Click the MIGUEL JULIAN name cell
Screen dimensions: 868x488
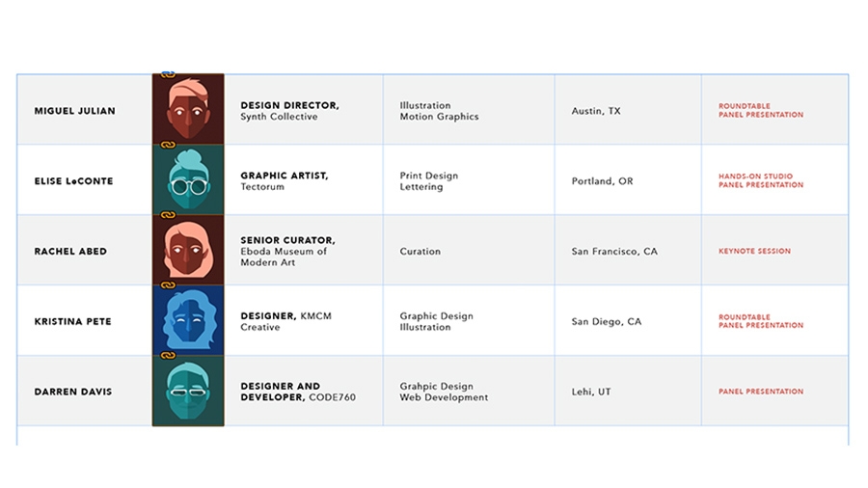point(74,111)
